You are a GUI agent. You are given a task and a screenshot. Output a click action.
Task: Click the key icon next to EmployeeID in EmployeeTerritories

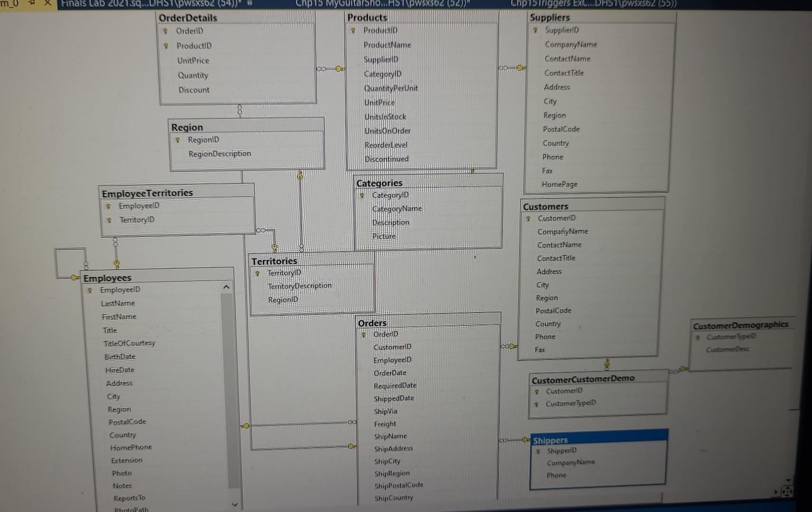point(110,206)
